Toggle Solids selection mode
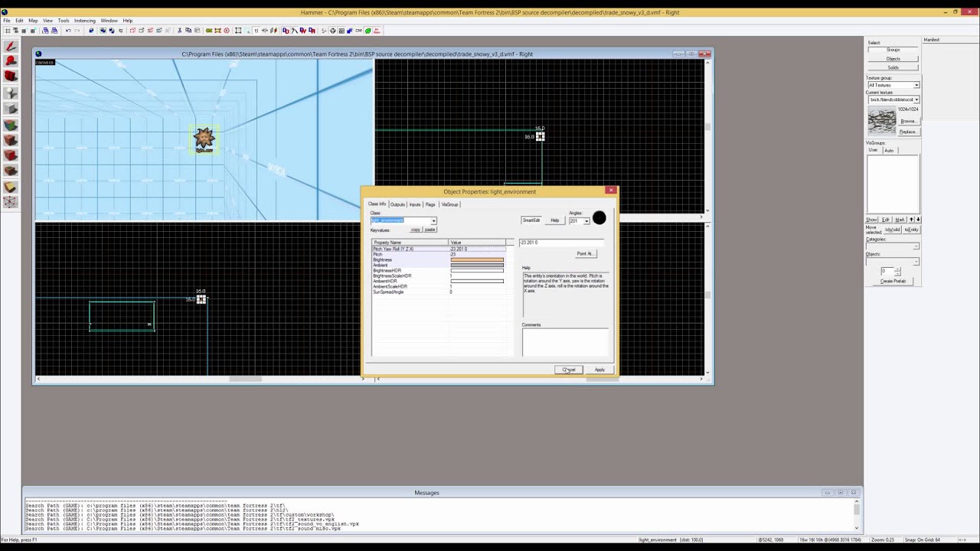The width and height of the screenshot is (980, 551). (893, 67)
